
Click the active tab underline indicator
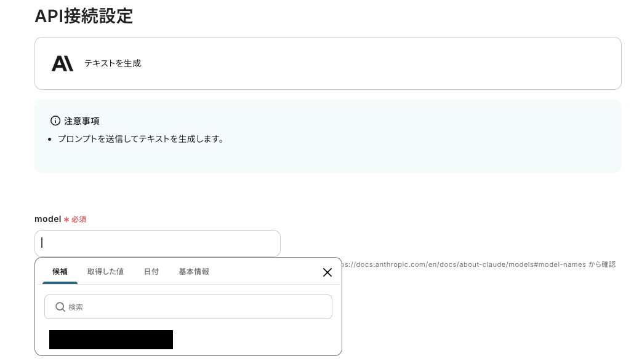click(60, 282)
